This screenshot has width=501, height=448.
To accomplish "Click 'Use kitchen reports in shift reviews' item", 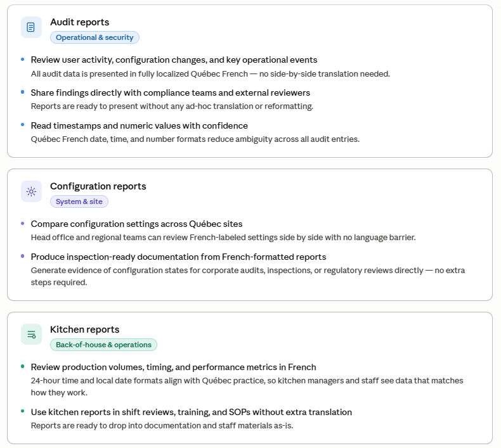I will [x=191, y=412].
